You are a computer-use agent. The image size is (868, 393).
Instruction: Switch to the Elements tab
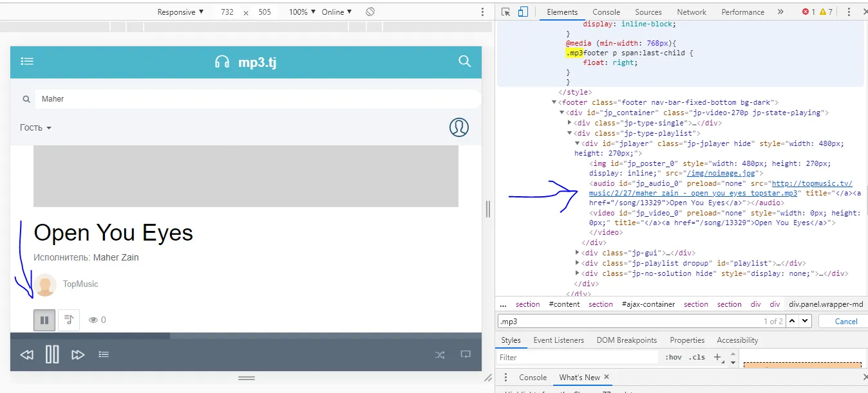(562, 12)
